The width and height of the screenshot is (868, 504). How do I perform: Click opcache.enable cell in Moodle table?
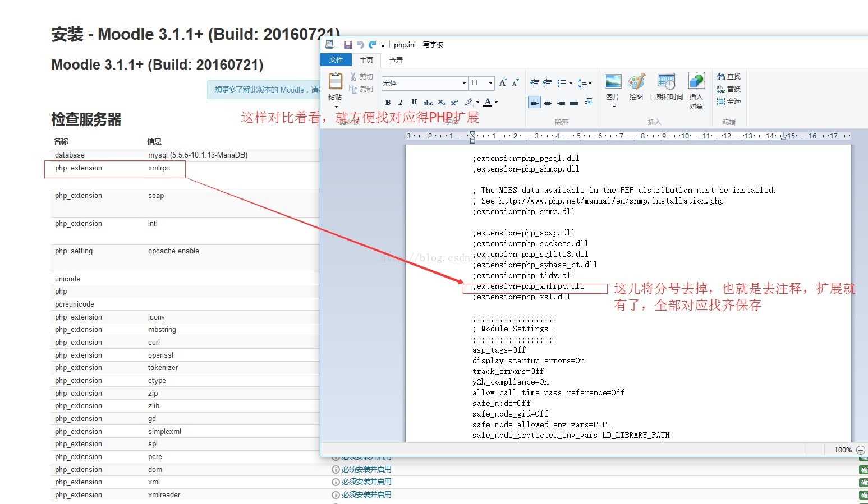173,251
